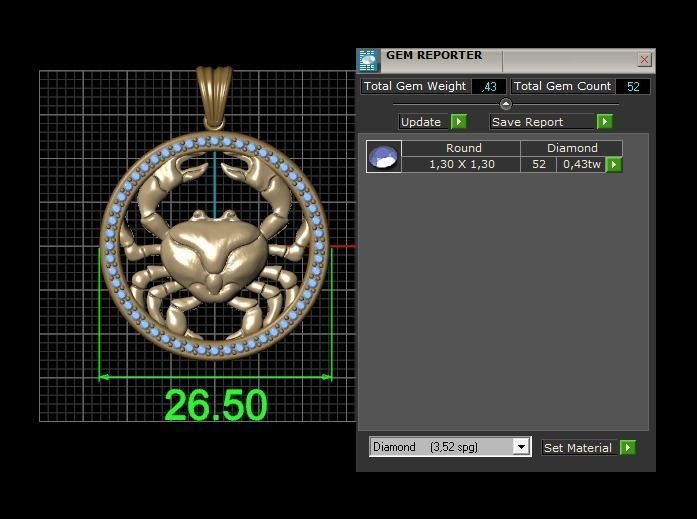Select the crab figure in the pendant model
Image resolution: width=697 pixels, height=519 pixels.
click(x=214, y=249)
